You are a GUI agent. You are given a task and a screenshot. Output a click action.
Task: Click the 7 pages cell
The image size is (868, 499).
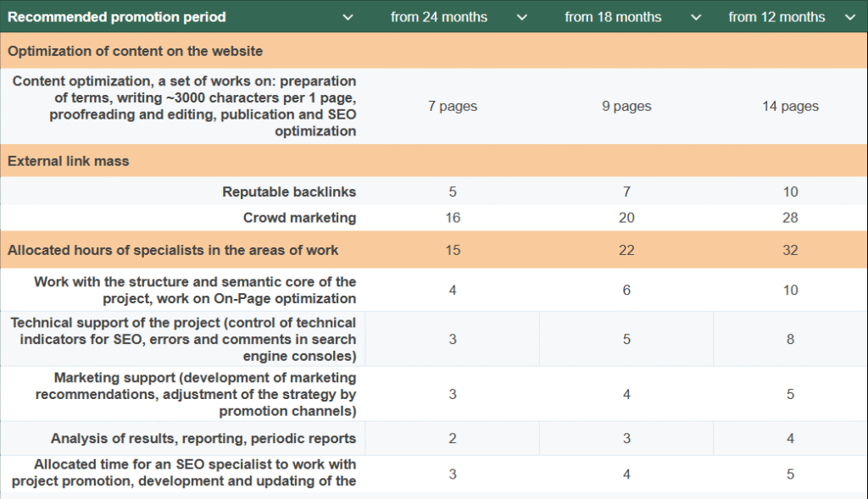[452, 106]
